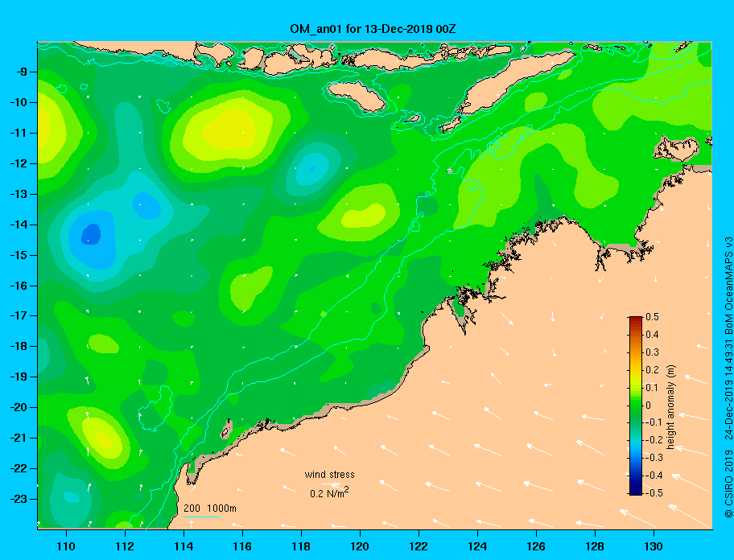Click the wind stress reference arrow in the legend
Screen dimensions: 734x560
(x=331, y=484)
